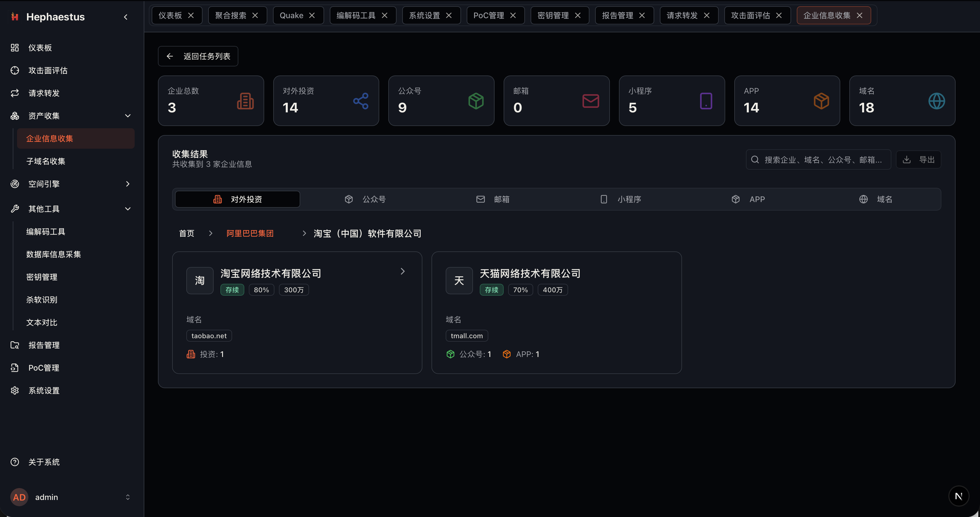This screenshot has height=517, width=980.
Task: Click the 仪表板 dashboard icon in sidebar
Action: (14, 47)
